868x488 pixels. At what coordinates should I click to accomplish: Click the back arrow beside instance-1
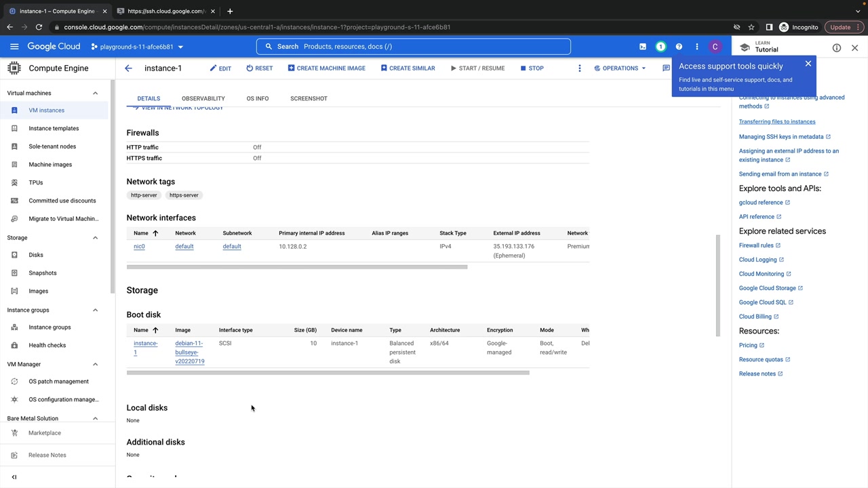click(128, 68)
